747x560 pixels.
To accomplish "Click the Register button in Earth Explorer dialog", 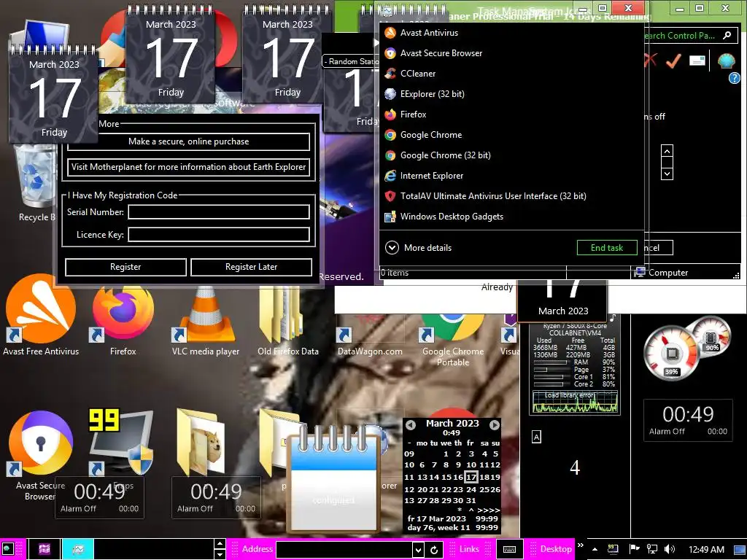I will coord(125,267).
